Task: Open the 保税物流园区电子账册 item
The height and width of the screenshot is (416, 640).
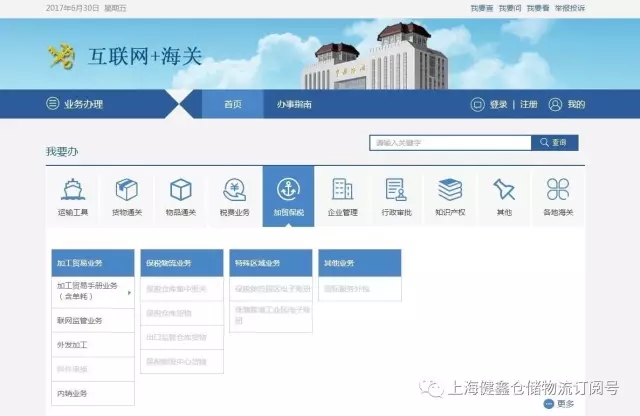Action: pos(271,289)
